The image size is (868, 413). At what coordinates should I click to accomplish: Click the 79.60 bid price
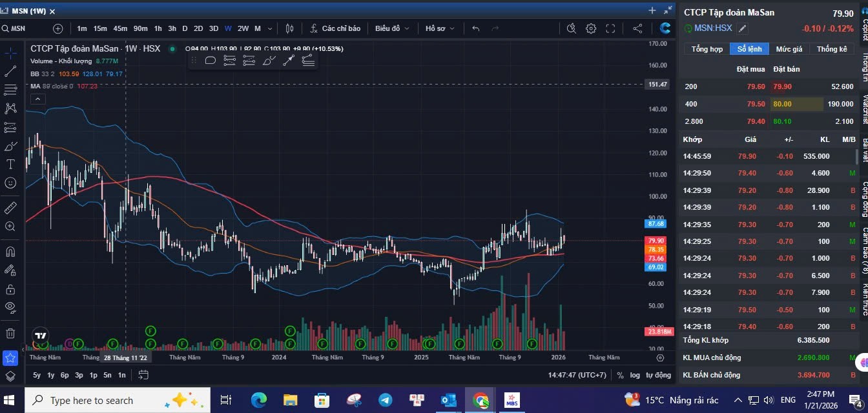pyautogui.click(x=756, y=86)
